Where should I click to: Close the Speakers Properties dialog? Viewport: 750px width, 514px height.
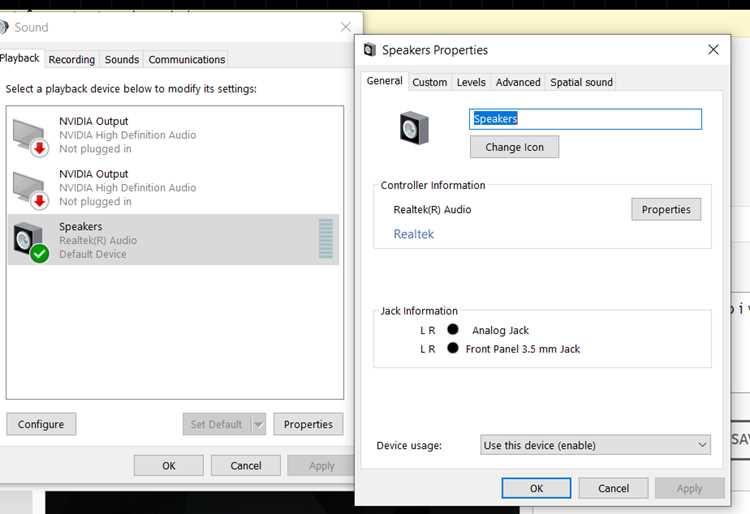(x=713, y=50)
